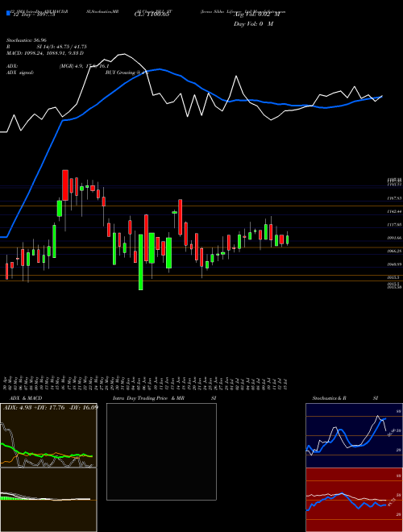Click the blue Stochastics chart panel
Viewport: 403px width, 532px height.
(x=354, y=435)
